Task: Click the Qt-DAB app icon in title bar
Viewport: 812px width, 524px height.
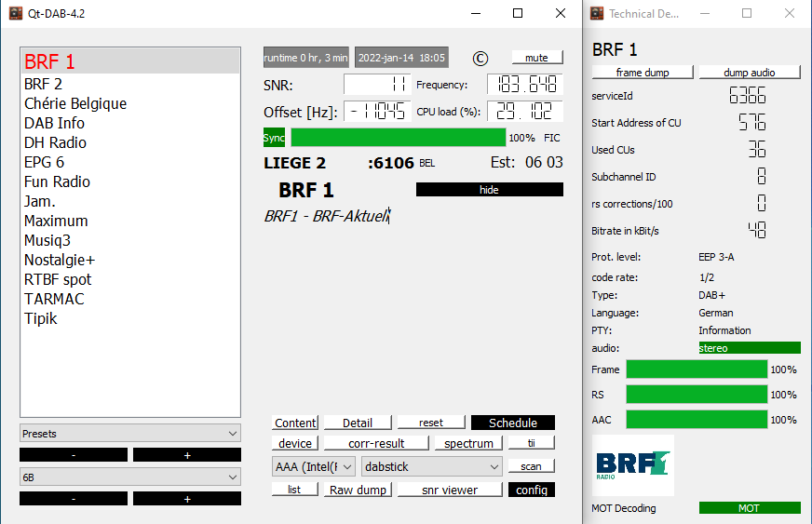Action: tap(16, 13)
